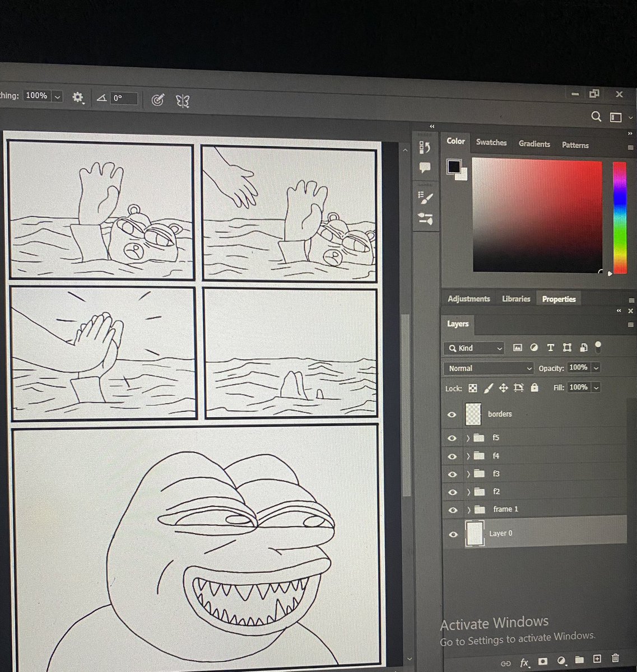The width and height of the screenshot is (637, 672).
Task: Create a new group folder icon
Action: pyautogui.click(x=579, y=660)
